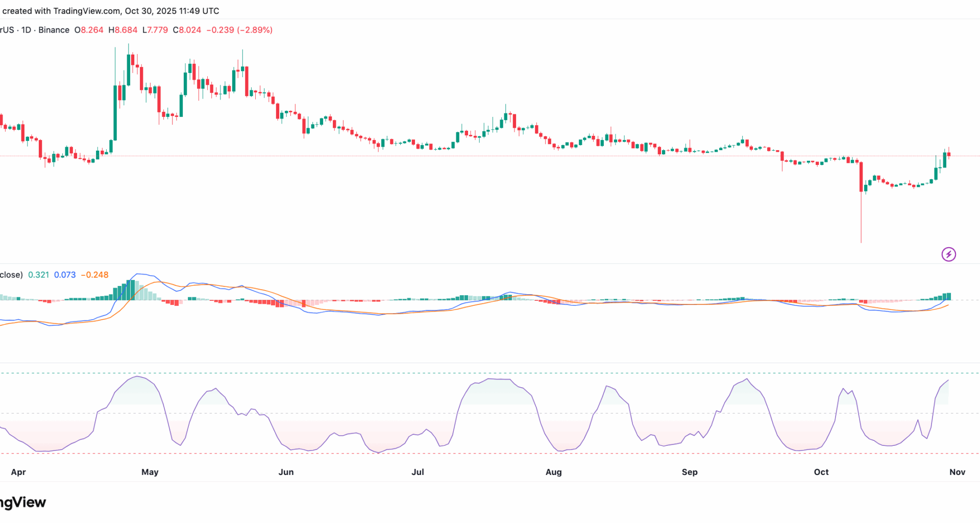This screenshot has width=980, height=523.
Task: Click the Open price value 8.264
Action: pyautogui.click(x=92, y=30)
